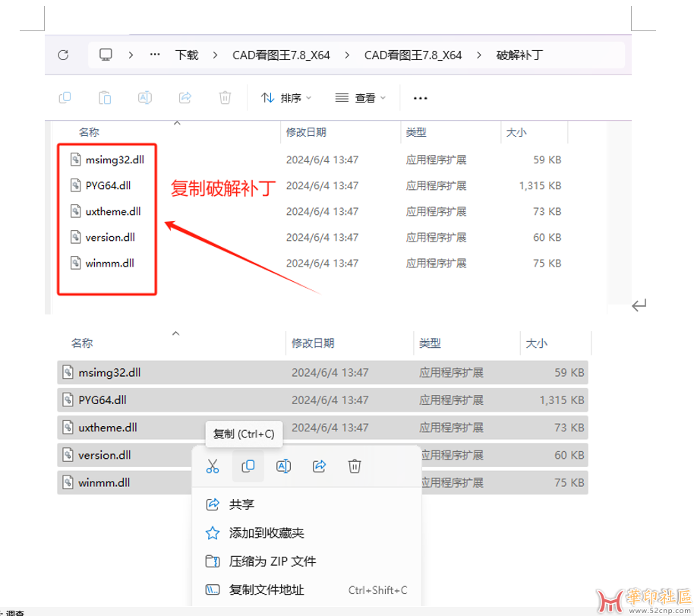Click msimg32.dll name in lower list
694x616 pixels.
[109, 372]
